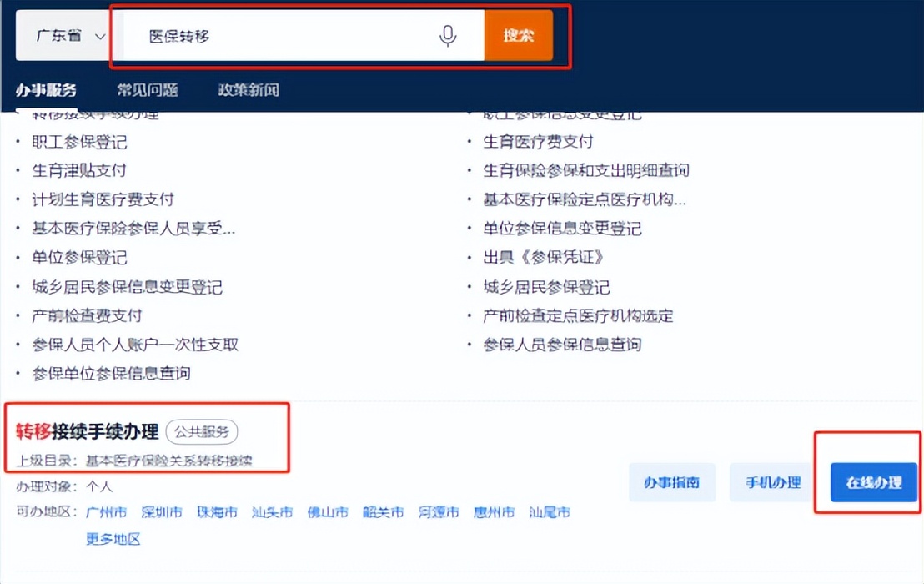The height and width of the screenshot is (584, 924).
Task: Select 深圳市 from available regions
Action: coord(161,511)
